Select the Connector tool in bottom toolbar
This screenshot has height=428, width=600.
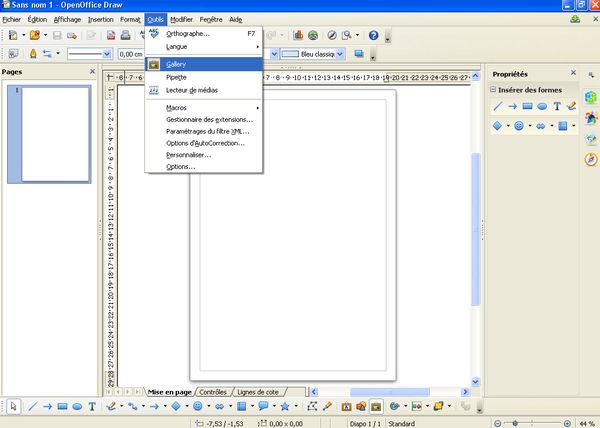(133, 406)
